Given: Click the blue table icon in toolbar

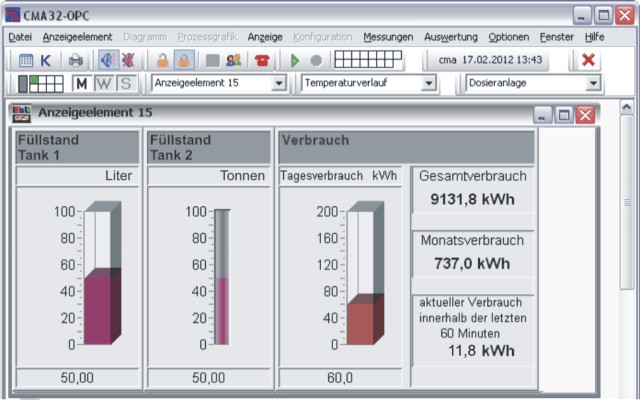Looking at the screenshot, I should click(x=26, y=60).
